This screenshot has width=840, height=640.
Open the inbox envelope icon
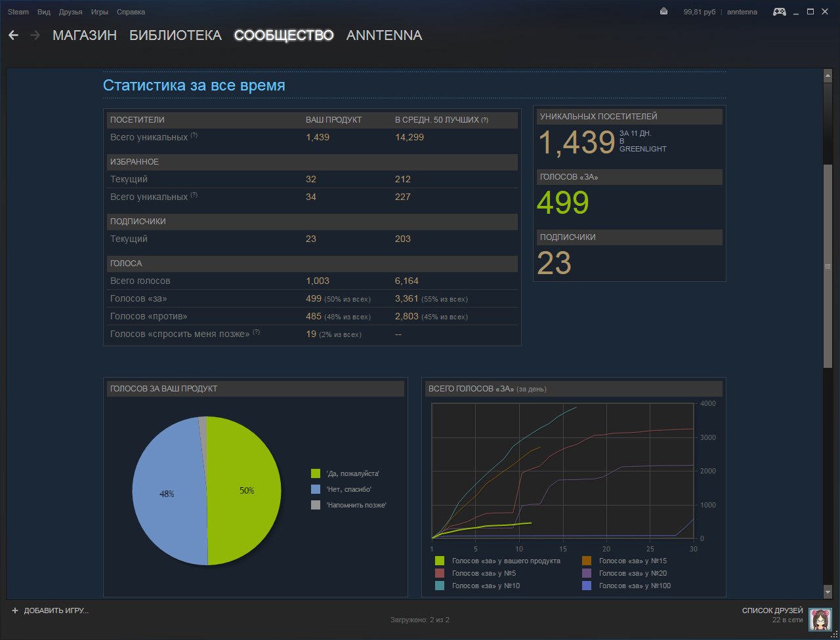pos(664,12)
